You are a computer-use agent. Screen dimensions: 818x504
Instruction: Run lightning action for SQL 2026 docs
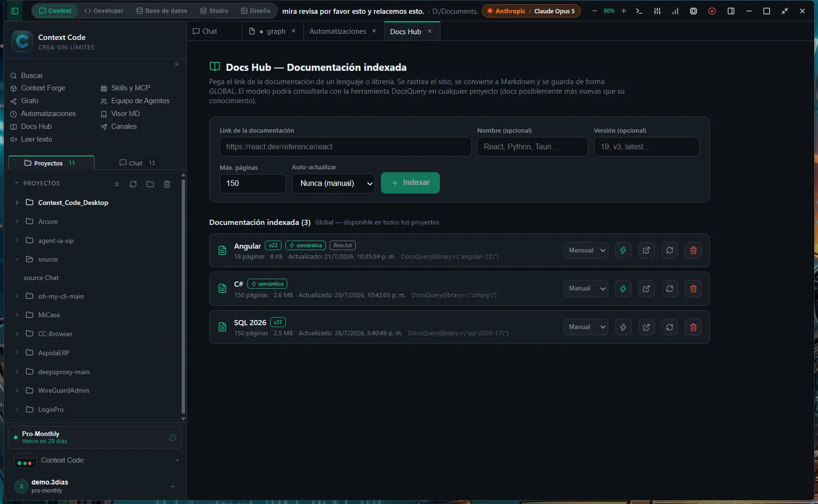pyautogui.click(x=623, y=327)
